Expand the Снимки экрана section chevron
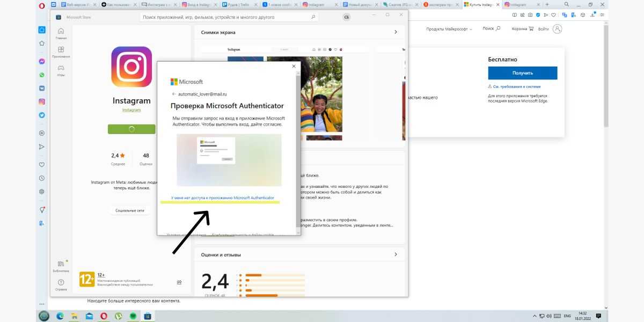Viewport: 644px width, 322px height. tap(396, 32)
